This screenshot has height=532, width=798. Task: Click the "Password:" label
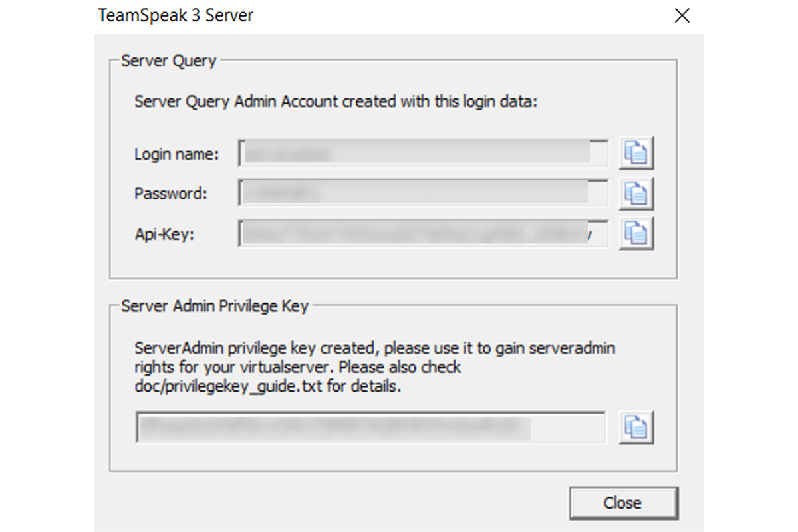tap(171, 194)
